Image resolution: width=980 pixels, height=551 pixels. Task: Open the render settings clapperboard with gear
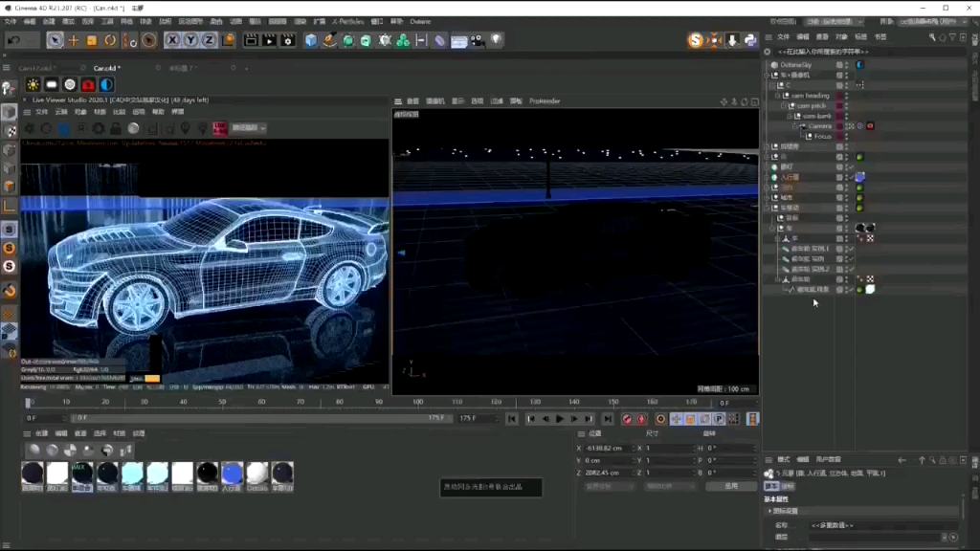point(287,40)
